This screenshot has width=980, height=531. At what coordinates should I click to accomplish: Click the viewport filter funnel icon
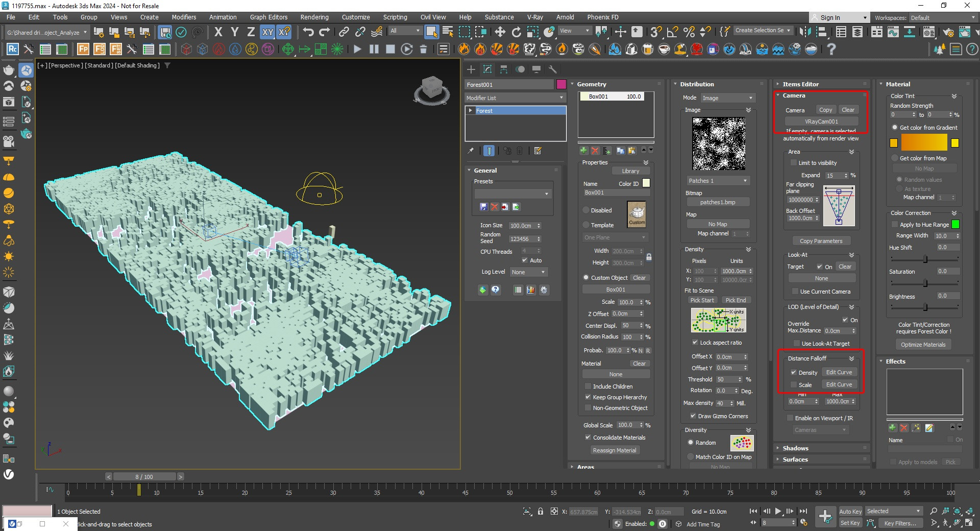(x=167, y=65)
